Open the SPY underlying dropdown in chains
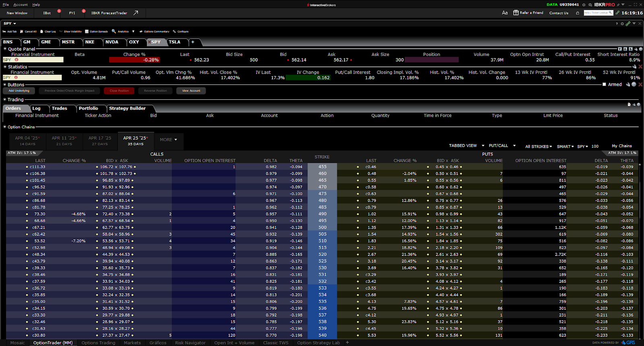Screen dimensions: 644x346 pos(582,146)
